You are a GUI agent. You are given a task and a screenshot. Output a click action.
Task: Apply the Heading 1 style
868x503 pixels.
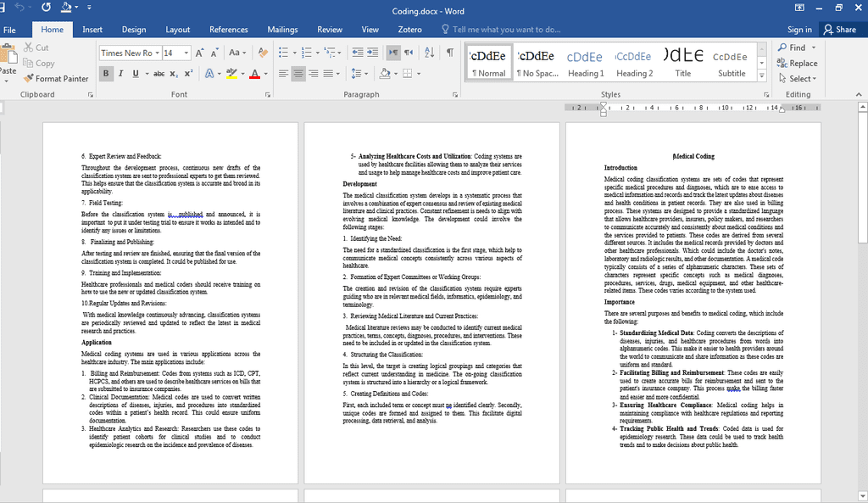pos(586,63)
